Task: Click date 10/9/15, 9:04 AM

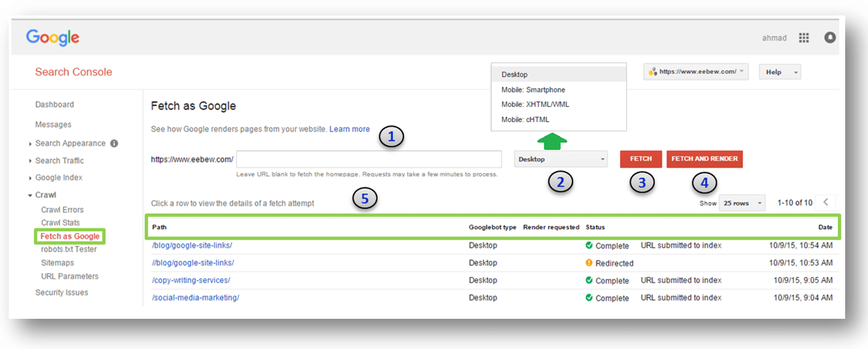Action: 804,298
